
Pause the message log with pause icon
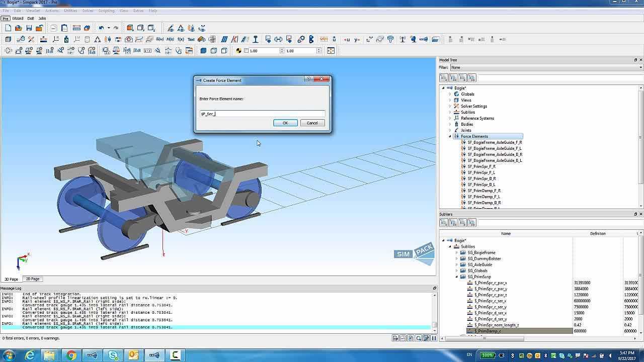(x=433, y=338)
